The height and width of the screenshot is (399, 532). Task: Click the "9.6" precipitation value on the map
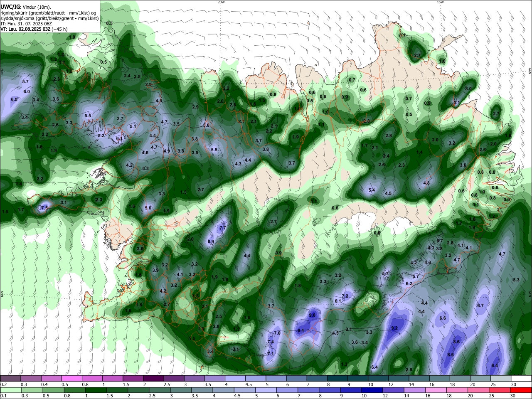point(313,315)
